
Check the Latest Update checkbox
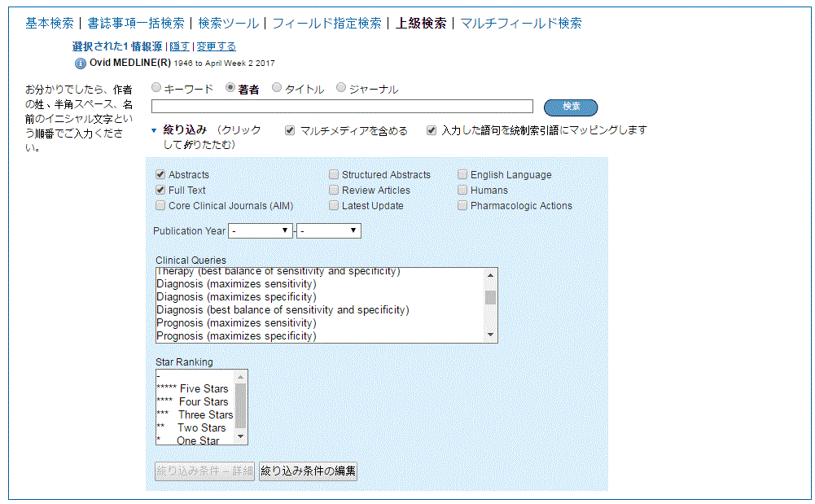tap(334, 206)
